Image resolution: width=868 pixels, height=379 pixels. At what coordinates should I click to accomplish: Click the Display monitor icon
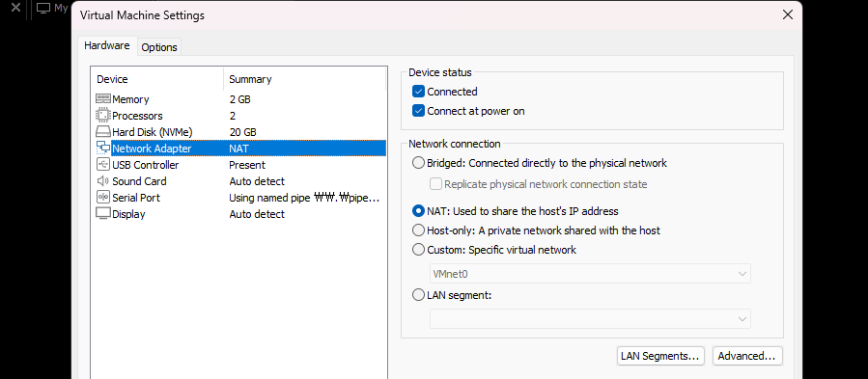point(103,213)
